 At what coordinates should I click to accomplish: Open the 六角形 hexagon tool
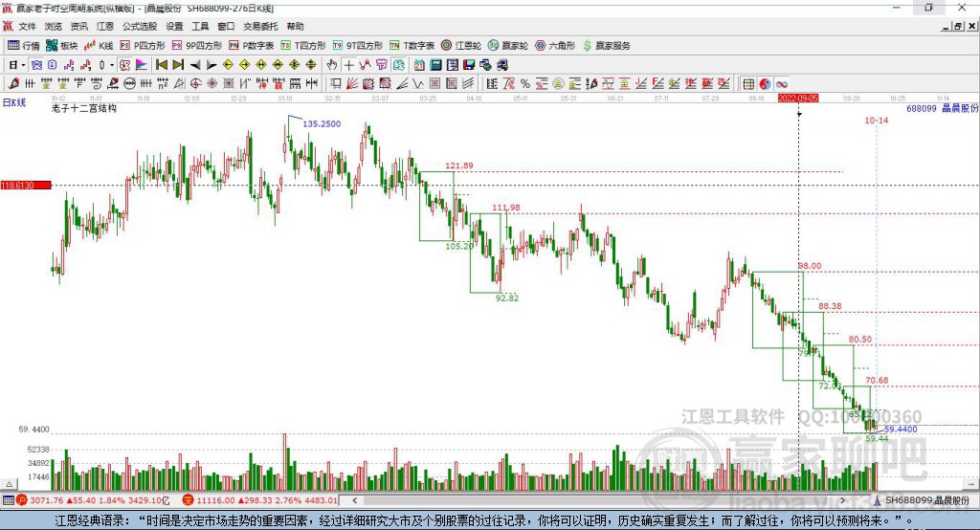tap(555, 46)
